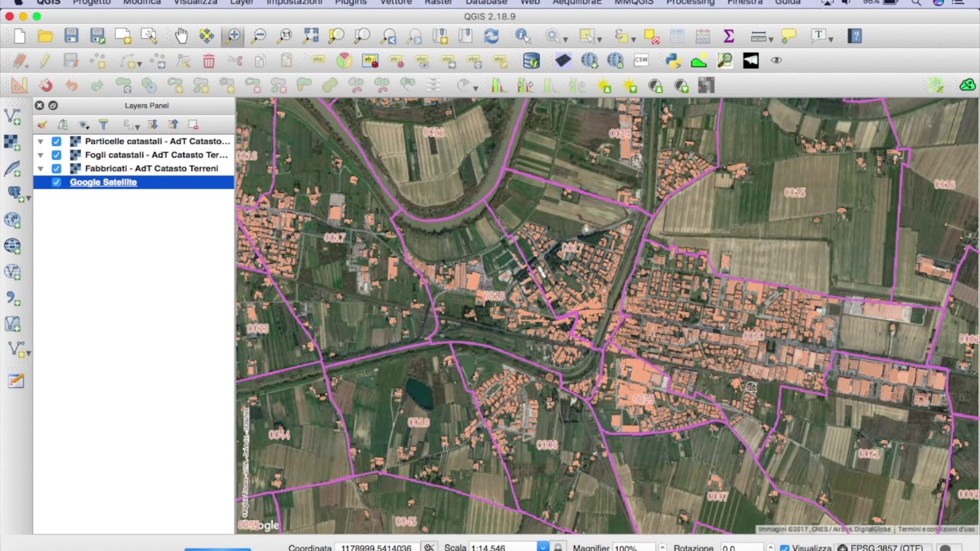The image size is (980, 551).
Task: Open the Help book icon
Action: [x=855, y=36]
